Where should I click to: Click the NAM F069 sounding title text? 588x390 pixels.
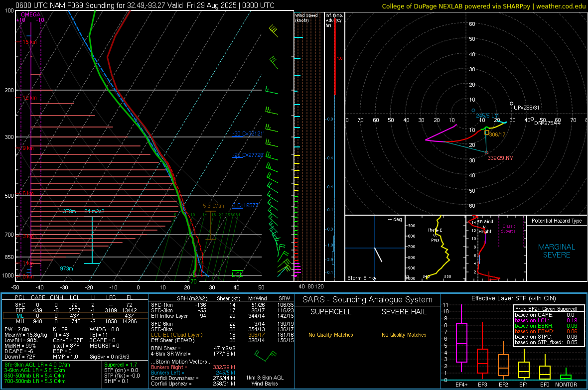(145, 5)
